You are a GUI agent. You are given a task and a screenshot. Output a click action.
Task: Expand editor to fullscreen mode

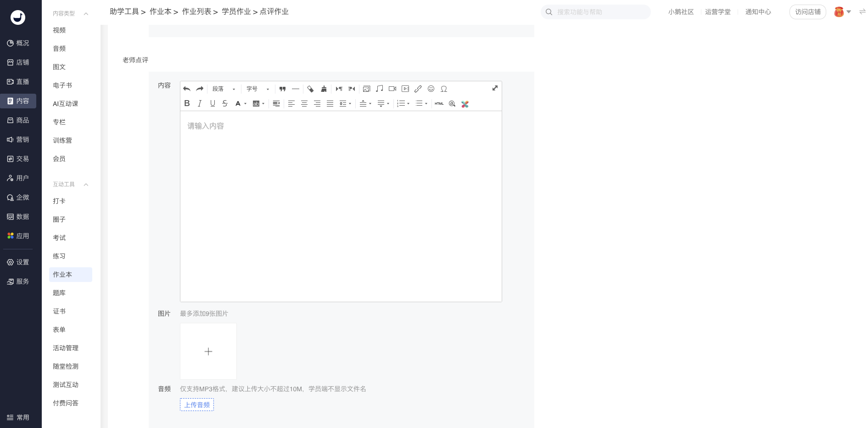point(495,88)
